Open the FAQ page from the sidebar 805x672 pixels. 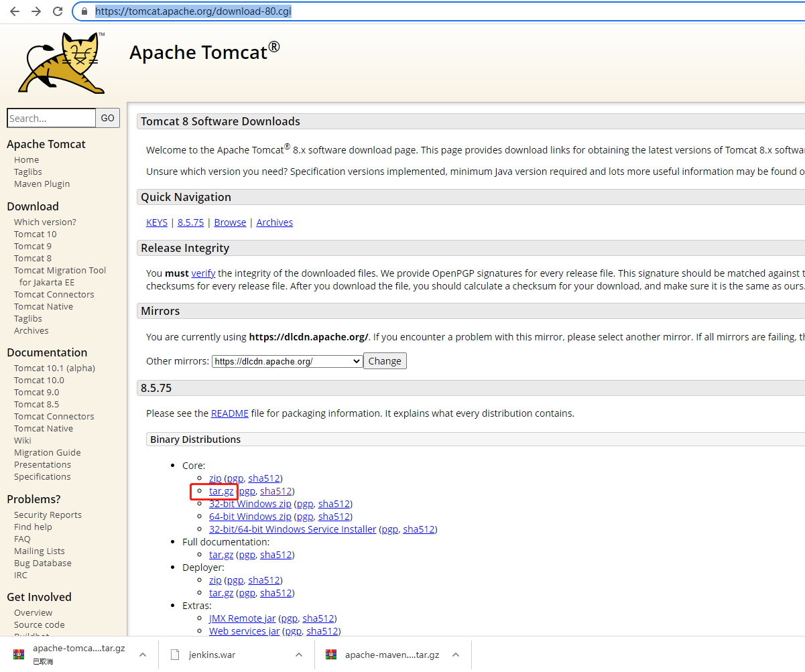click(21, 539)
